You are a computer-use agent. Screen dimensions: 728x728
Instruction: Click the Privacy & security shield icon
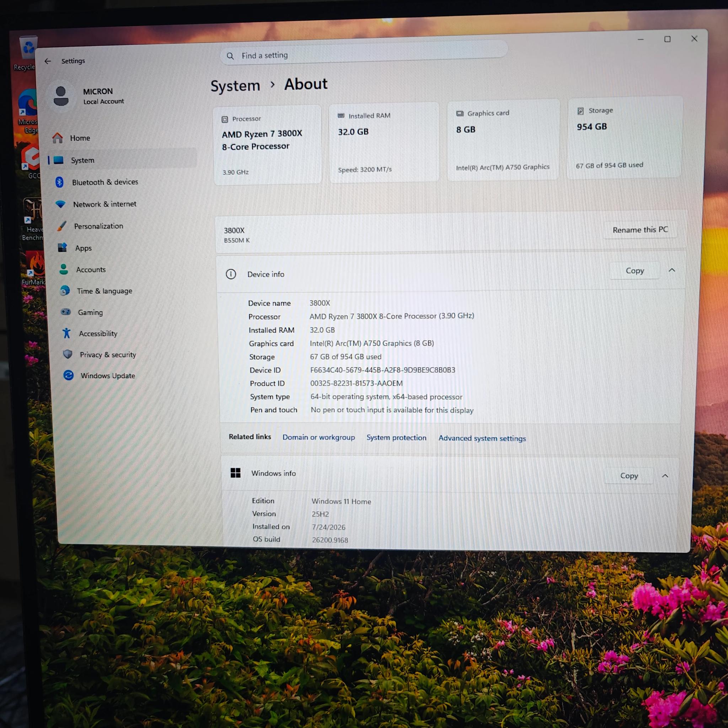click(68, 354)
